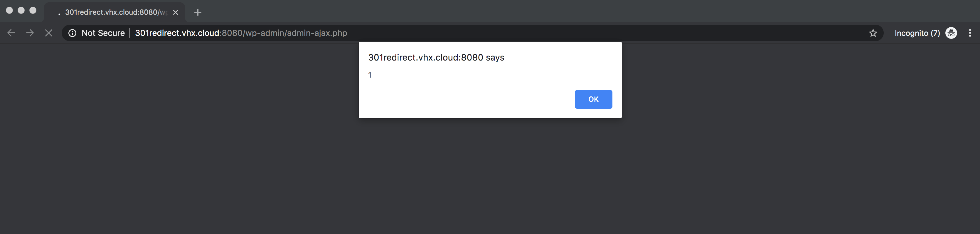Open Chrome's three-dot menu

pos(970,33)
